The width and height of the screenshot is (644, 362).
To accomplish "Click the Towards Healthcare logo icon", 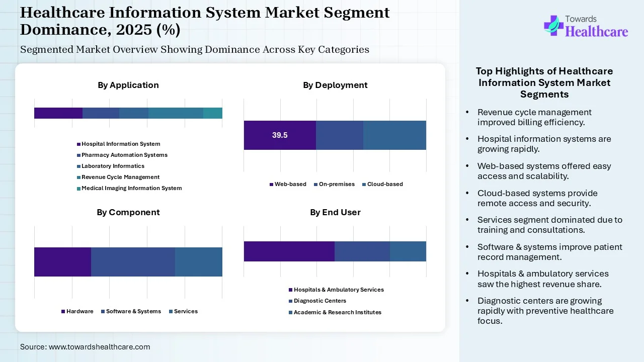I will 553,25.
